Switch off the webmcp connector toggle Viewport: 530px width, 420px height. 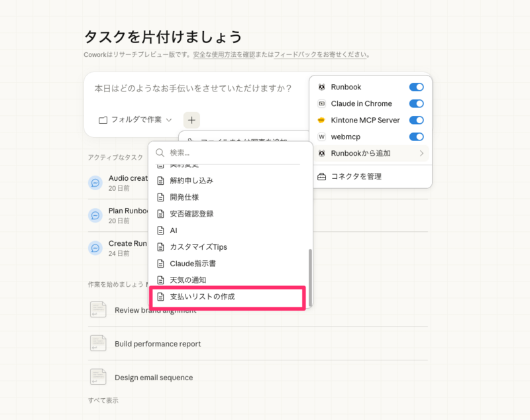click(416, 137)
